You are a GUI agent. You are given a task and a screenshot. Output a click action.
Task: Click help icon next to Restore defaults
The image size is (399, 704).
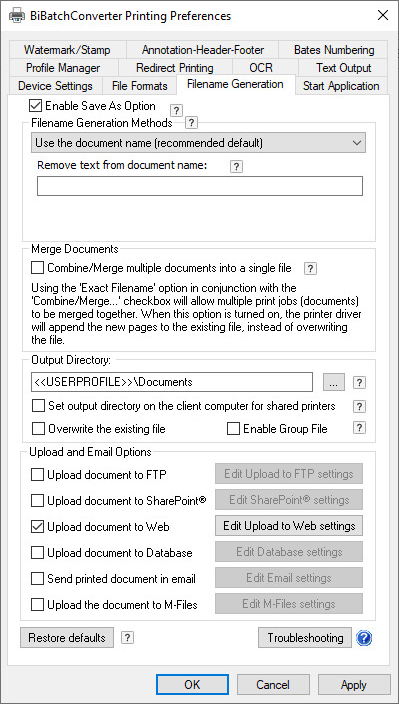tap(127, 638)
